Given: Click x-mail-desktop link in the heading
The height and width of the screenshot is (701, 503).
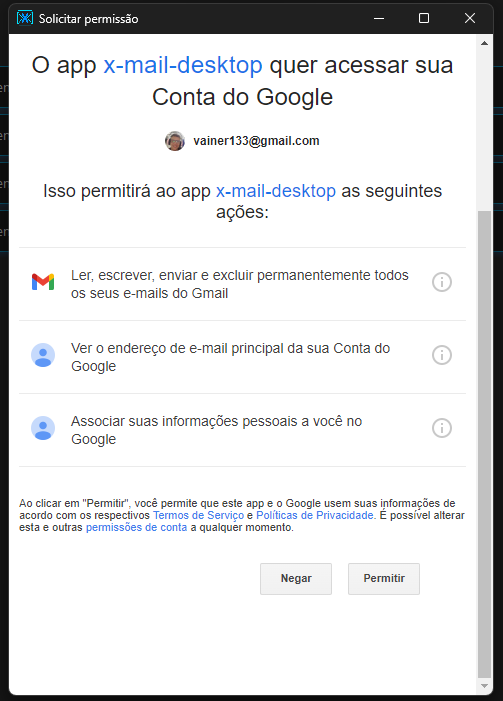Looking at the screenshot, I should pyautogui.click(x=183, y=65).
